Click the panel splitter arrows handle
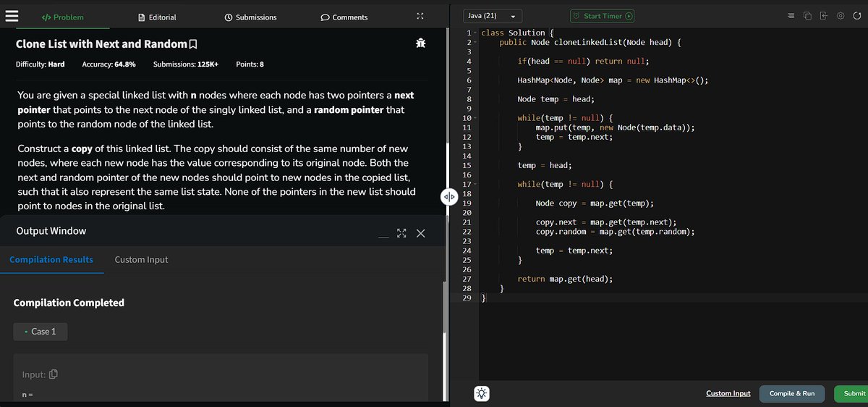Image resolution: width=868 pixels, height=407 pixels. click(x=448, y=196)
